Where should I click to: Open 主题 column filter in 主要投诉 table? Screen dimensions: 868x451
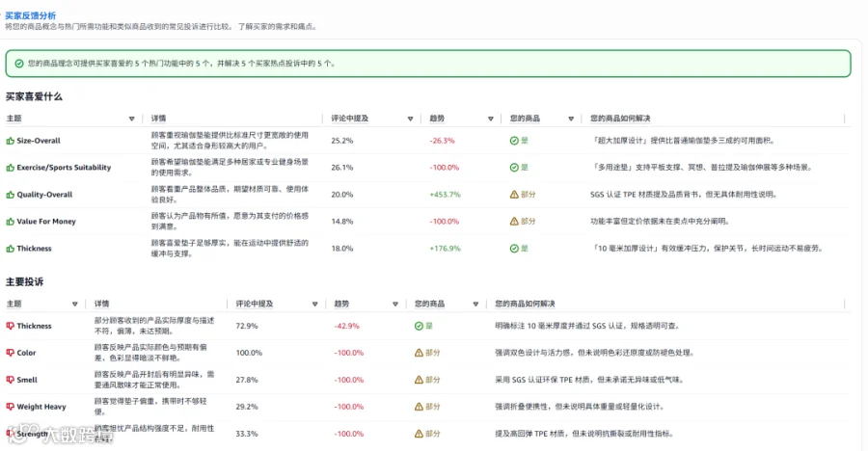[74, 304]
